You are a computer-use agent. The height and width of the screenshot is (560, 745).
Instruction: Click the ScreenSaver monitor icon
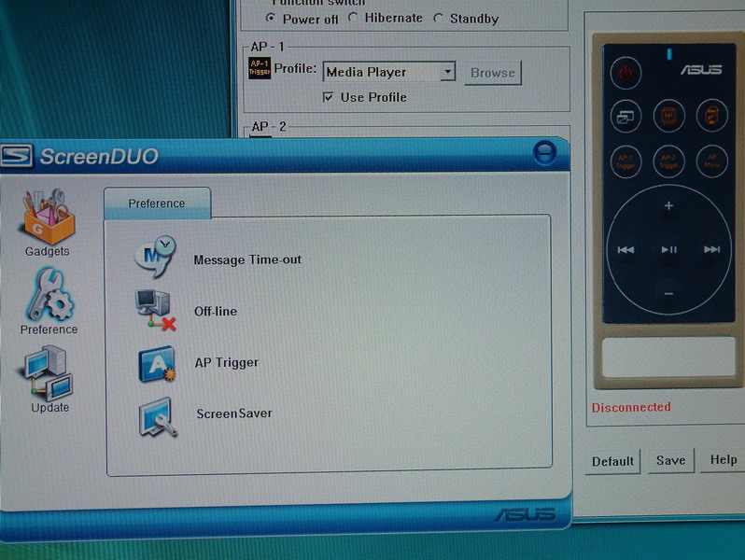(158, 416)
